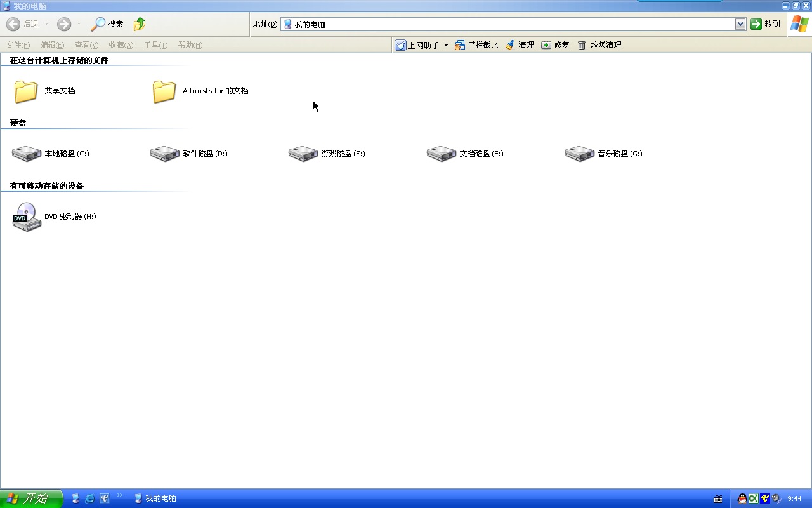Open the Local Disk (C:) drive icon

(x=27, y=154)
